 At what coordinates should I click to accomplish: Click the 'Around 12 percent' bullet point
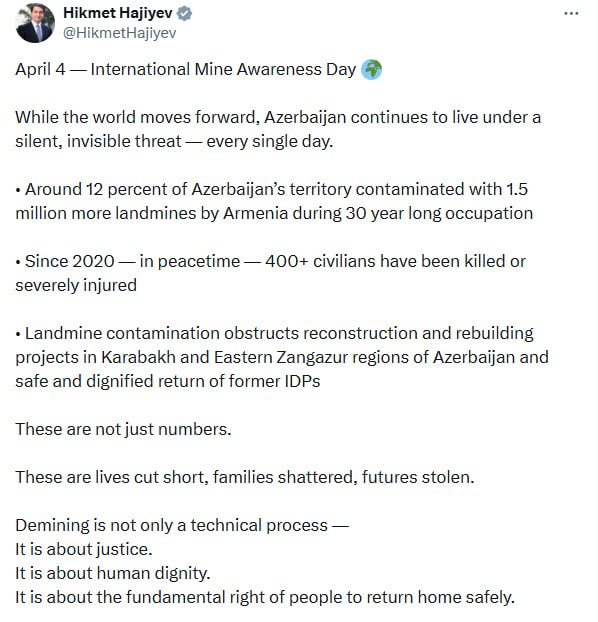point(274,201)
